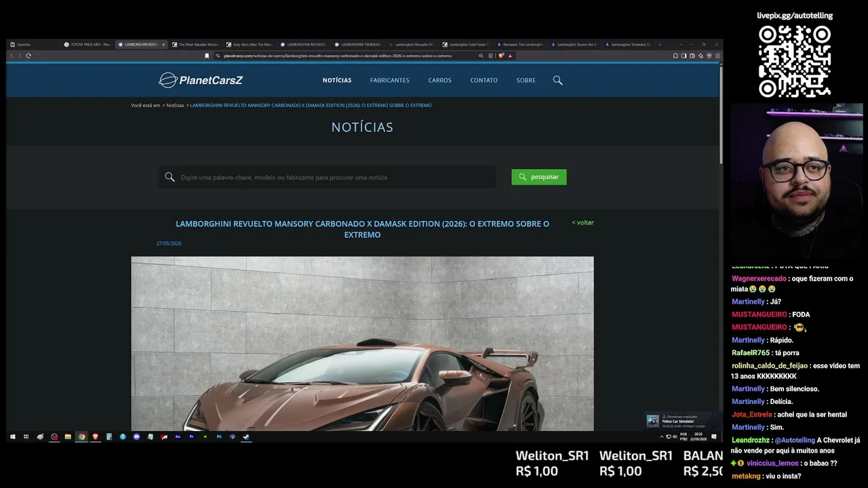
Task: Open Google Chrome from the taskbar
Action: [x=81, y=436]
